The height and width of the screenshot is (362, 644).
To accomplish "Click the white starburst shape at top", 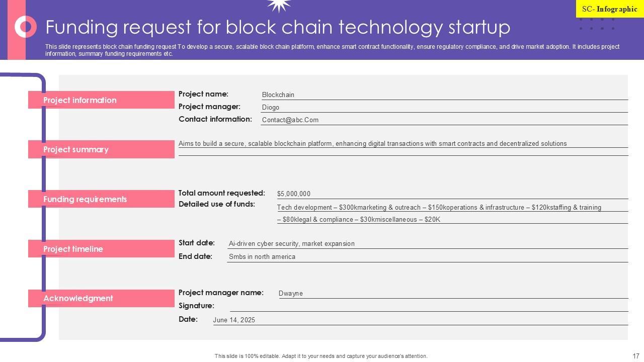I will tap(279, 5).
